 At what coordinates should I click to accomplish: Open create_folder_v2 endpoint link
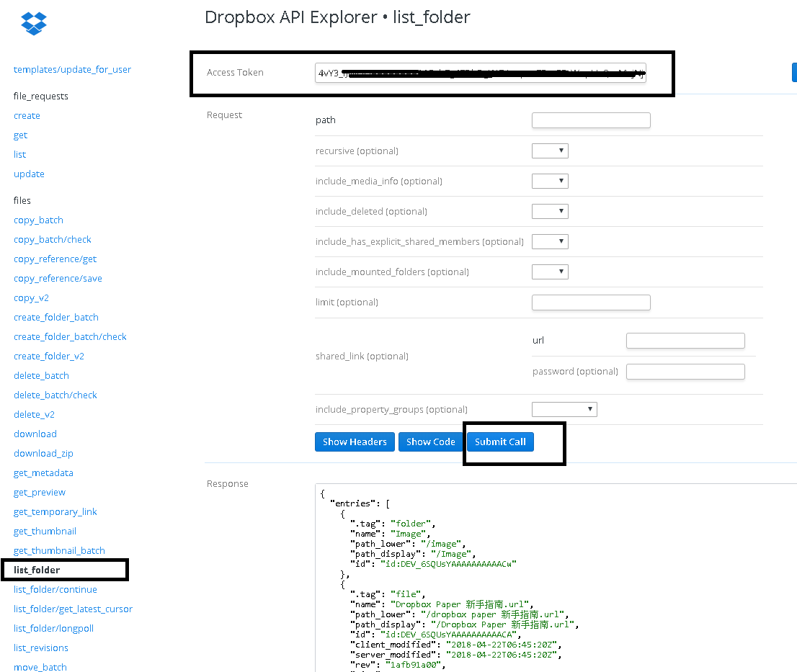click(x=49, y=356)
